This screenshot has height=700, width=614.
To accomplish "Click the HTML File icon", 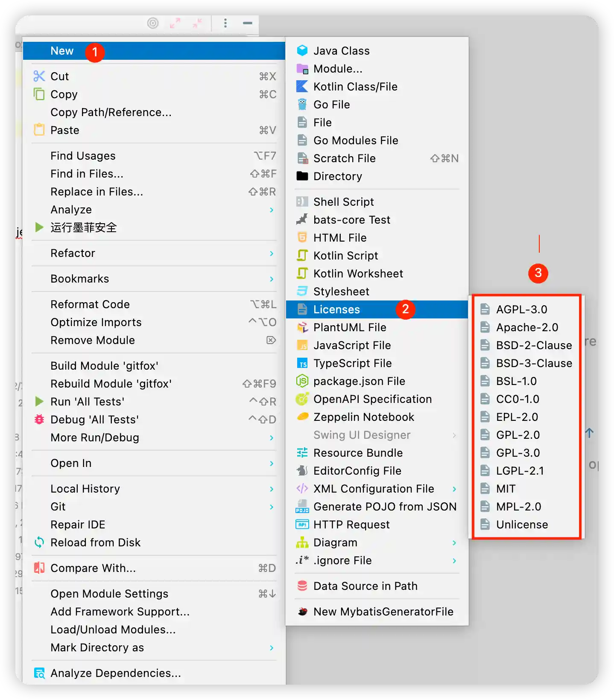I will coord(302,238).
